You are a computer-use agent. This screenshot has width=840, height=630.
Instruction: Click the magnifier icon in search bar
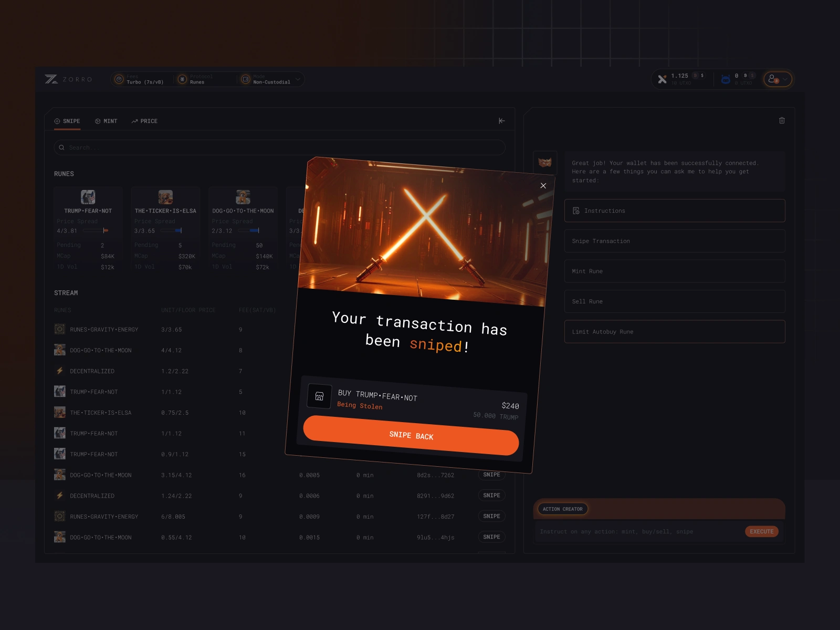[x=61, y=148]
